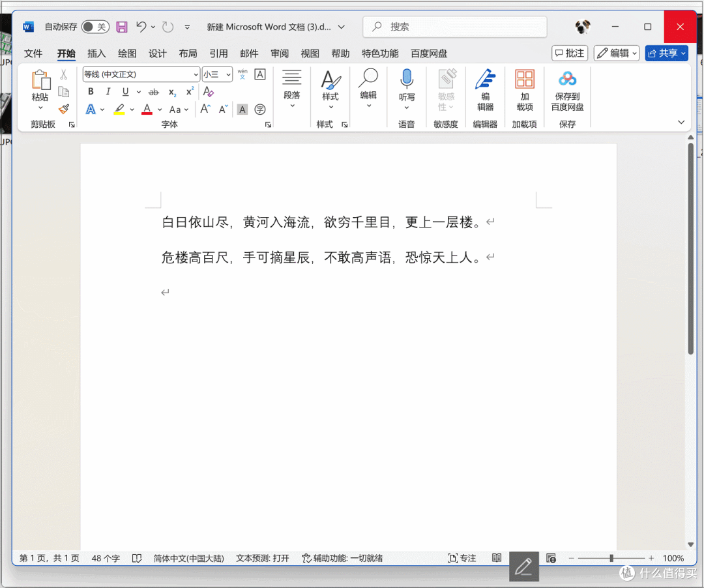Toggle the 自动保存 AutoSave switch
Image resolution: width=704 pixels, height=588 pixels.
pos(95,27)
